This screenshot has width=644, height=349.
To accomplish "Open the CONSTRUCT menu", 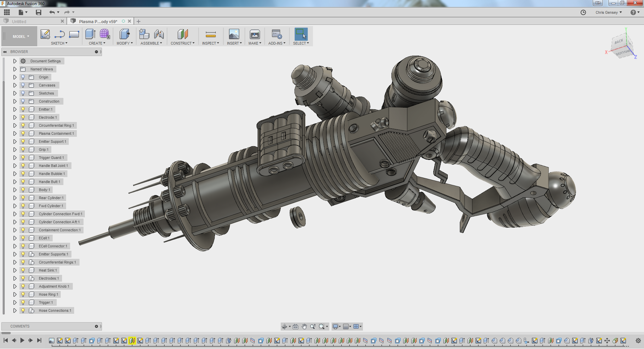I will tap(182, 43).
